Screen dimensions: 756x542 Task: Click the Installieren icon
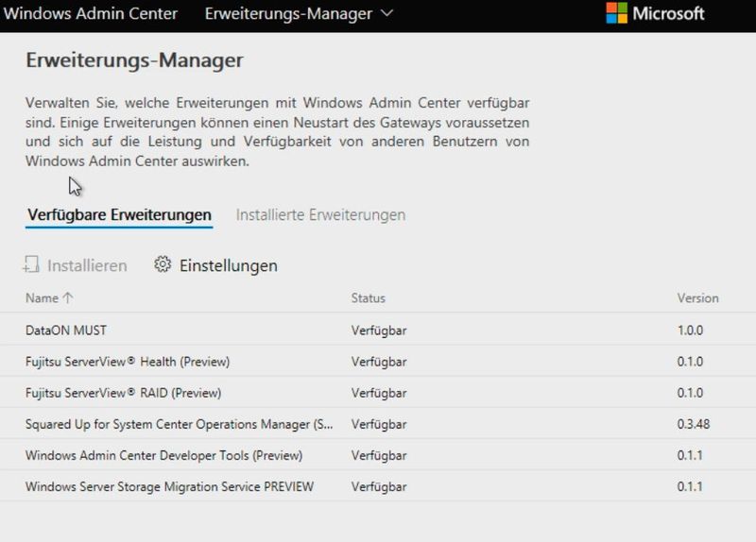pyautogui.click(x=31, y=264)
